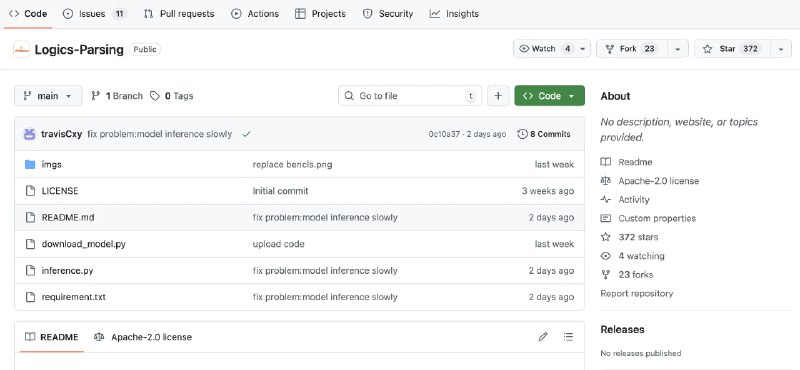
Task: View the 8 Commits history
Action: (x=544, y=134)
